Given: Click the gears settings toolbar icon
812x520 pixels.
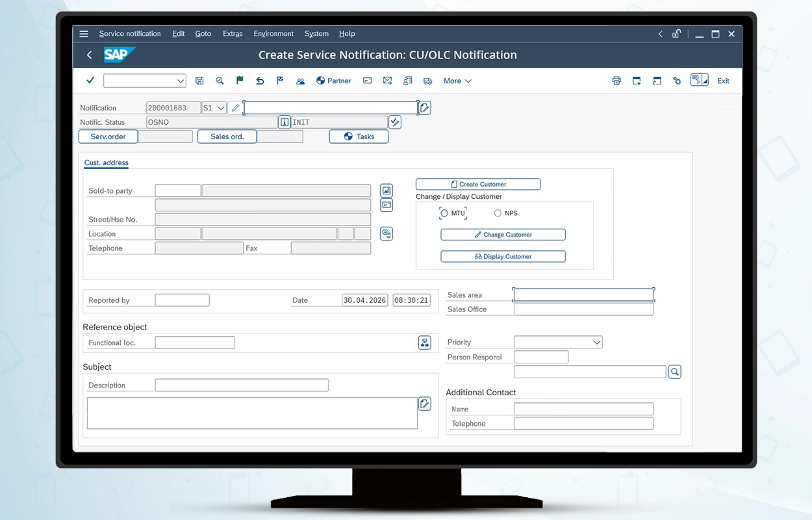Looking at the screenshot, I should pos(677,81).
